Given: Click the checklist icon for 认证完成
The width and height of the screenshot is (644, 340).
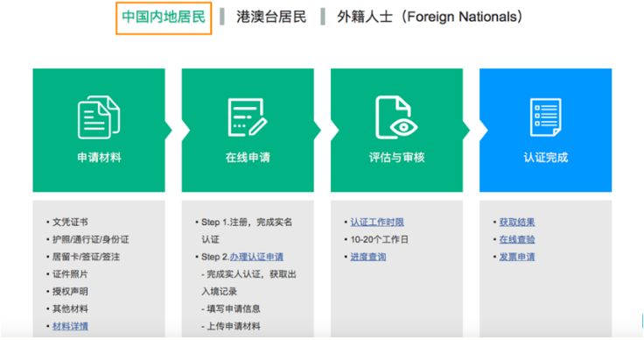Looking at the screenshot, I should [x=545, y=117].
